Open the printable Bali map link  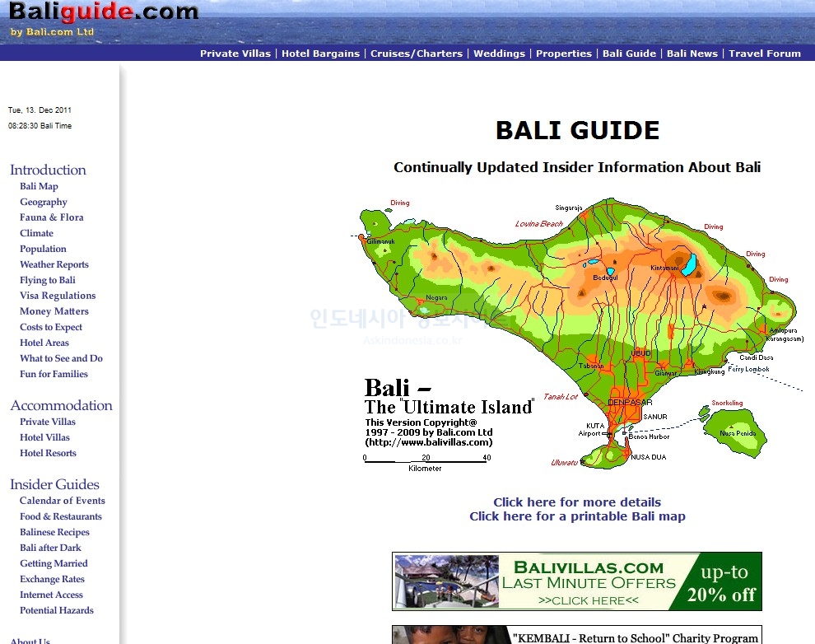click(x=577, y=516)
